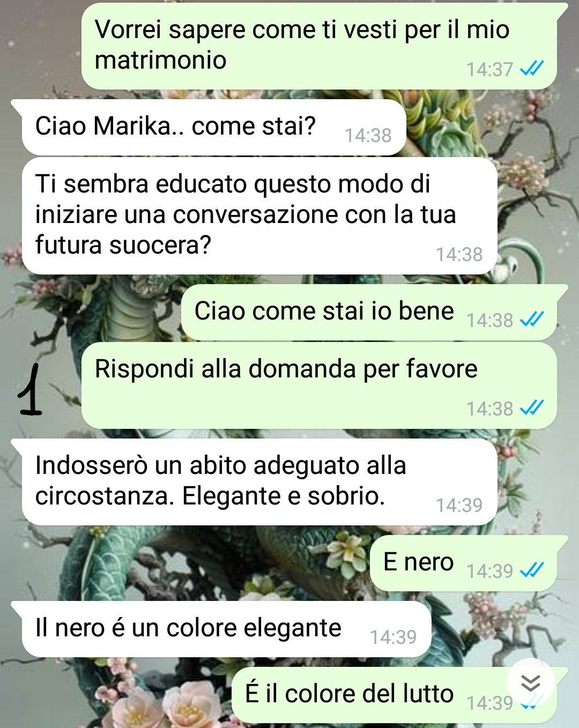579x728 pixels.
Task: Tap read receipt ticks on 'Vorrei sapere' message
Action: 532,69
